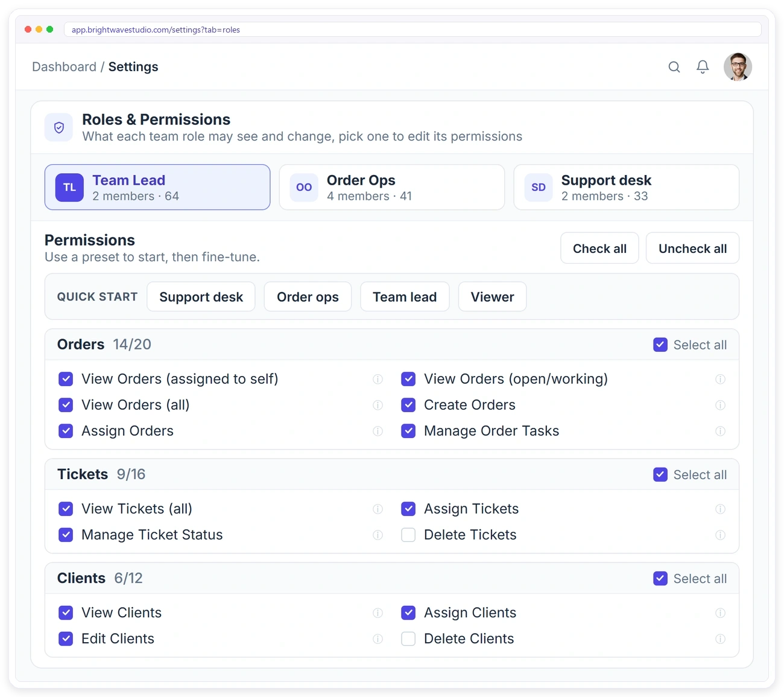Toggle Select all for Tickets
784x697 pixels.
coord(660,474)
